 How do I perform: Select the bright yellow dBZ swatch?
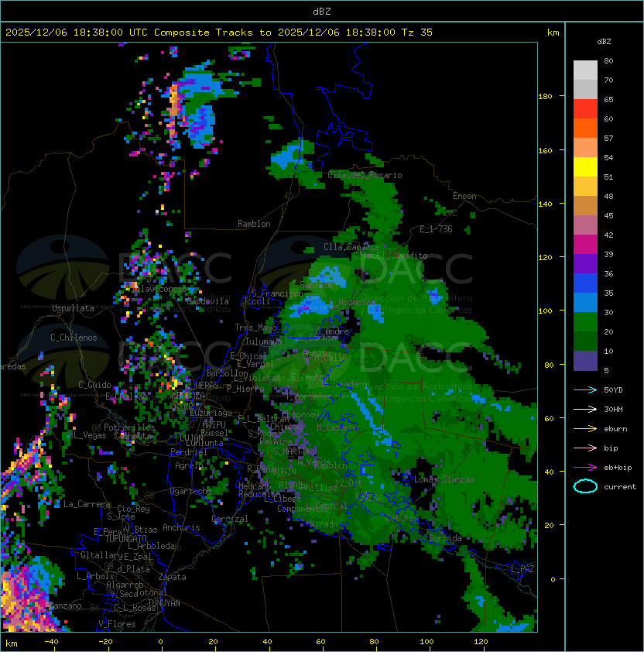coord(585,166)
